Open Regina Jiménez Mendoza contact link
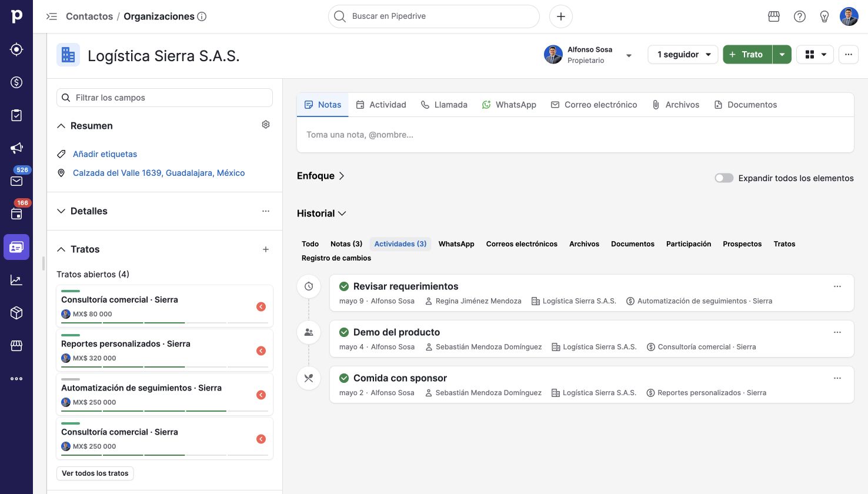 pyautogui.click(x=478, y=301)
